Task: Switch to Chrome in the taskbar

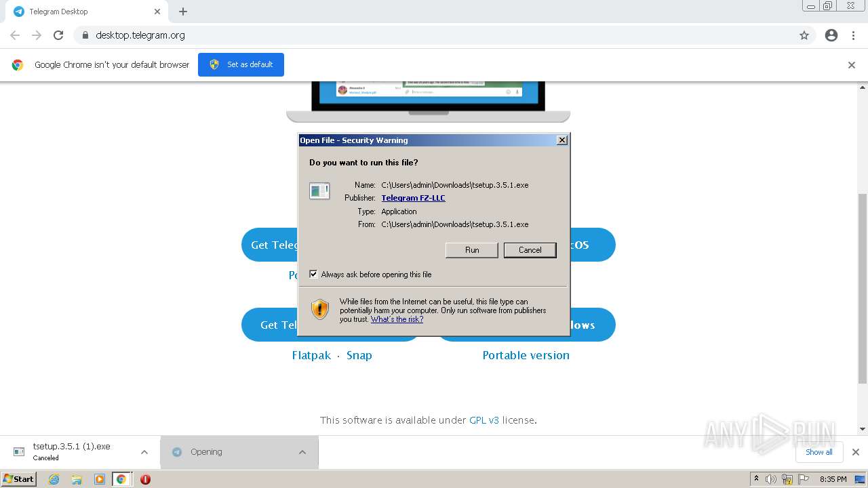Action: 121,479
